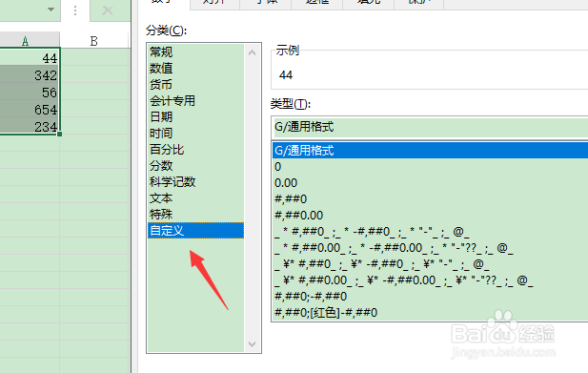Choose the #,##0 format type
Image resolution: width=588 pixels, height=373 pixels.
pyautogui.click(x=430, y=198)
